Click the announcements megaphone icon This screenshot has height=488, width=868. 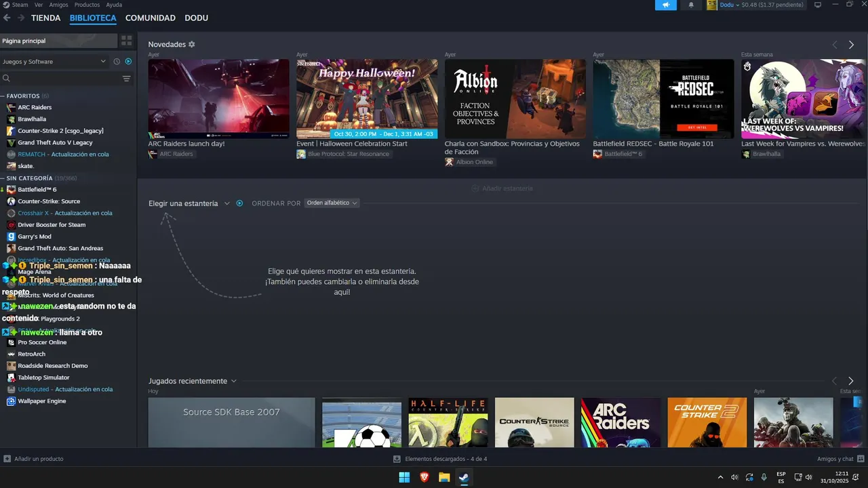(665, 5)
